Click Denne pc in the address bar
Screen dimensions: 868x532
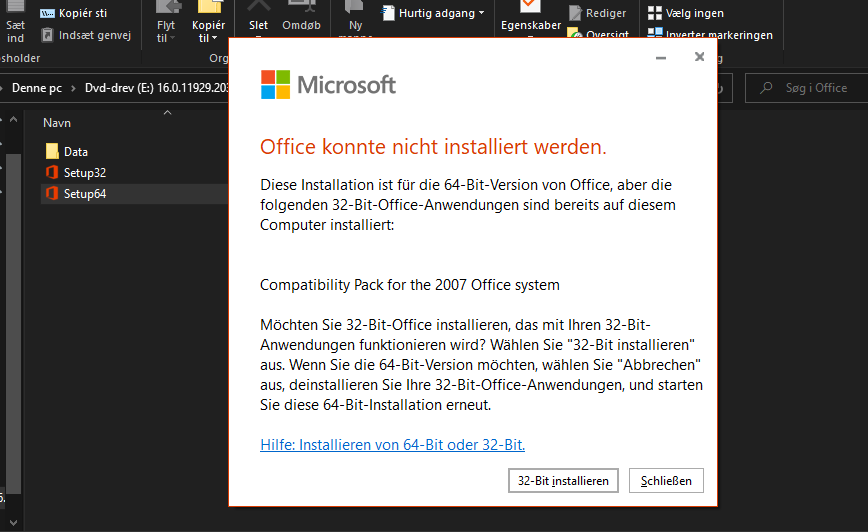pyautogui.click(x=37, y=88)
